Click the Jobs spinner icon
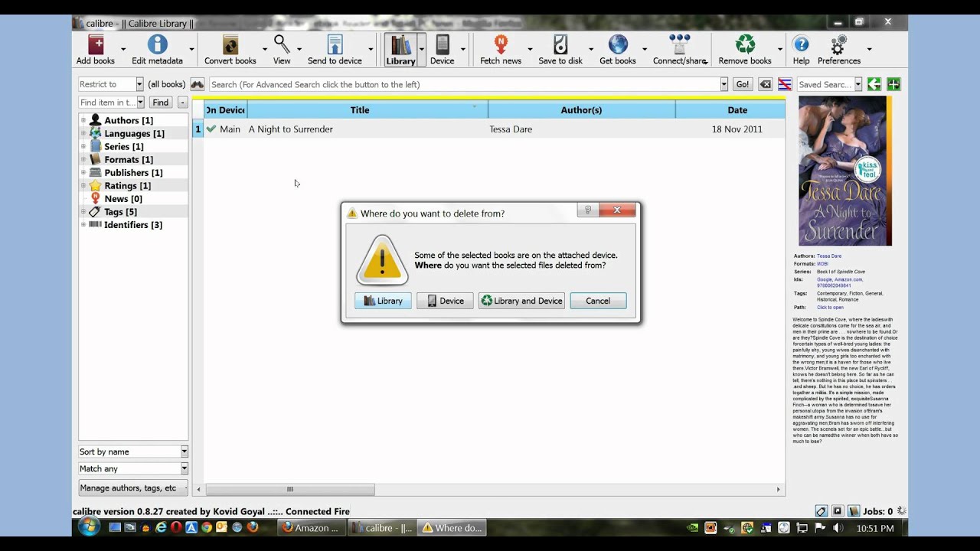The width and height of the screenshot is (980, 551). (901, 511)
